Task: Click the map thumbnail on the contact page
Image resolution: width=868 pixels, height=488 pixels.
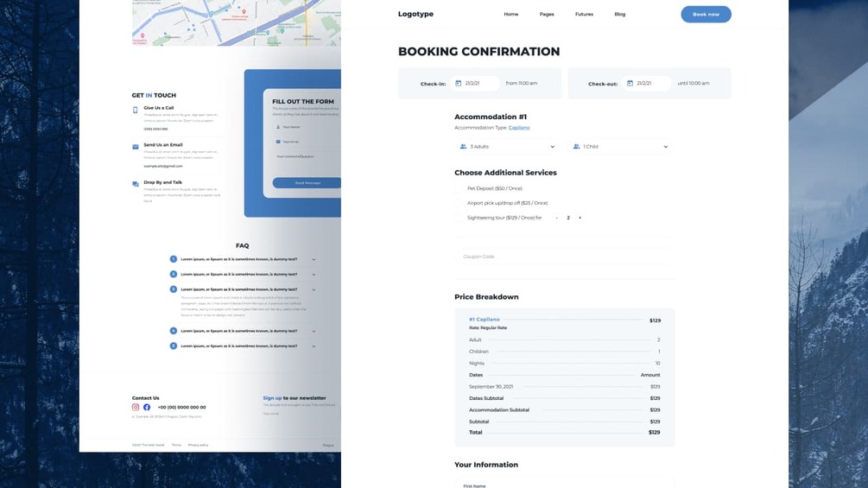Action: tap(237, 22)
